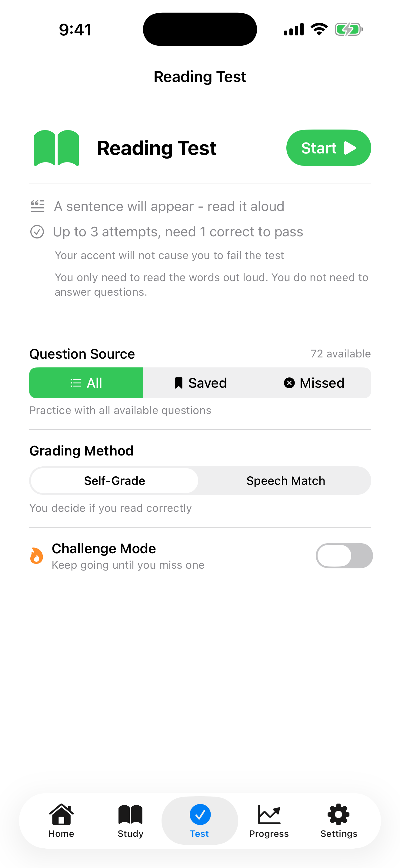400x868 pixels.
Task: Choose the Missed question source
Action: coord(314,383)
